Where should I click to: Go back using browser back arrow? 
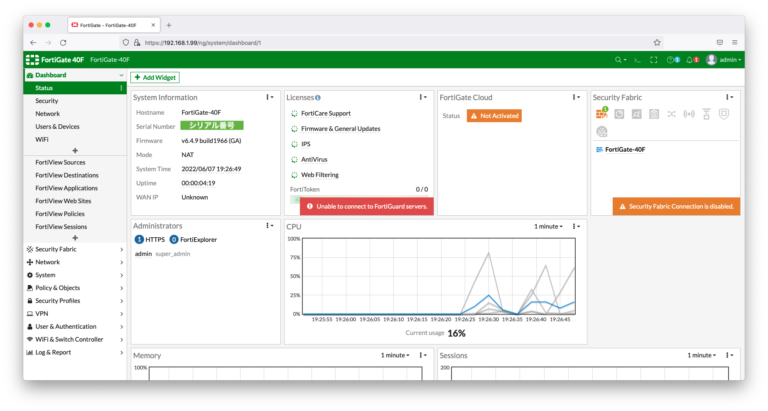click(33, 43)
